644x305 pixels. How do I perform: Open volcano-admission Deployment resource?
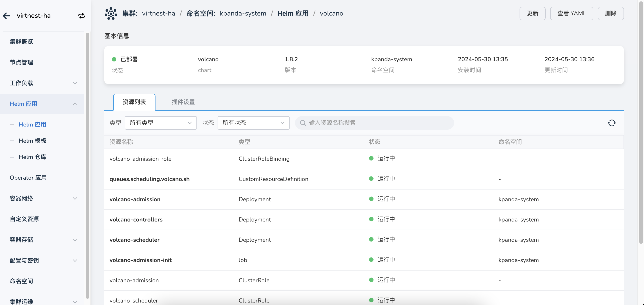pos(135,199)
